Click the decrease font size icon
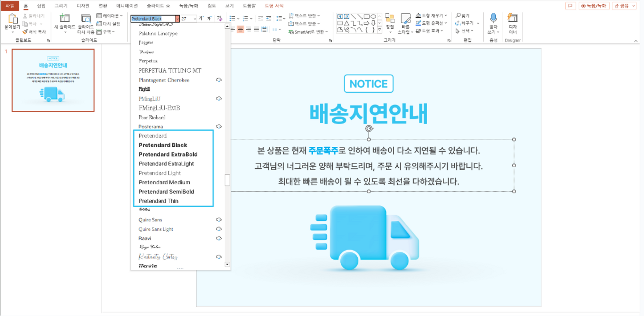Image resolution: width=644 pixels, height=316 pixels. tap(210, 18)
